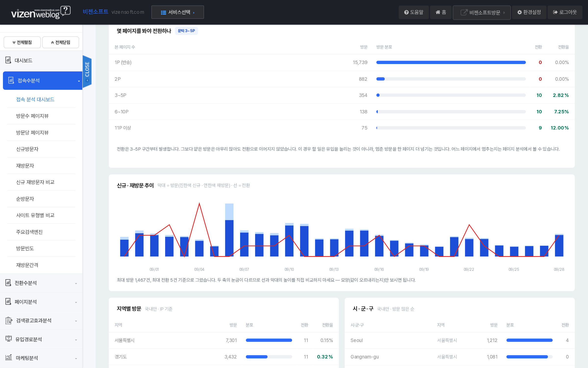
Task: Click the 09/16 date label on chart
Action: [x=379, y=270]
